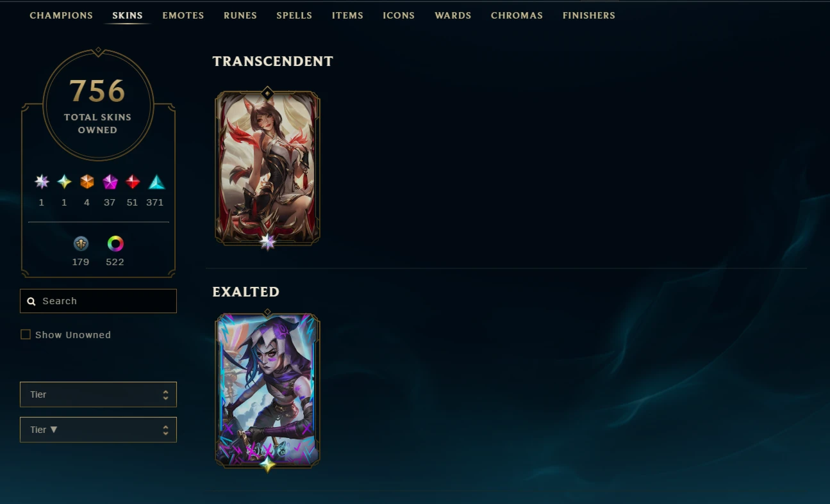Click the pink Mythic tier gem icon
Image resolution: width=830 pixels, height=504 pixels.
pyautogui.click(x=110, y=182)
